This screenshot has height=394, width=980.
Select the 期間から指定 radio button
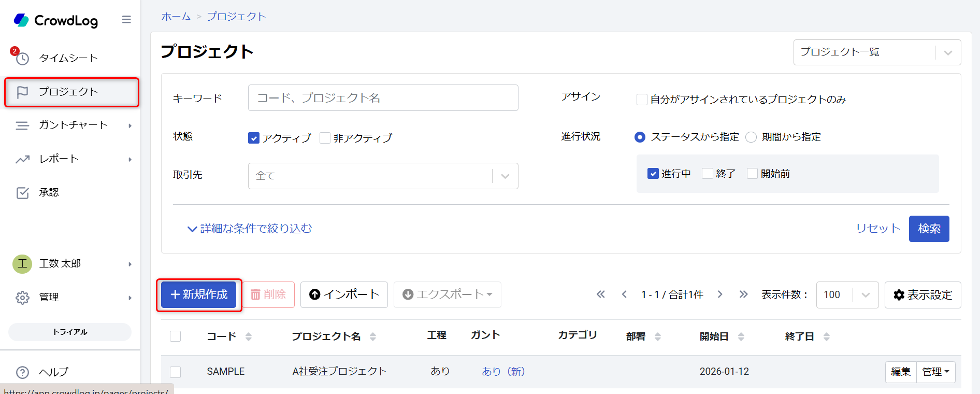[751, 137]
